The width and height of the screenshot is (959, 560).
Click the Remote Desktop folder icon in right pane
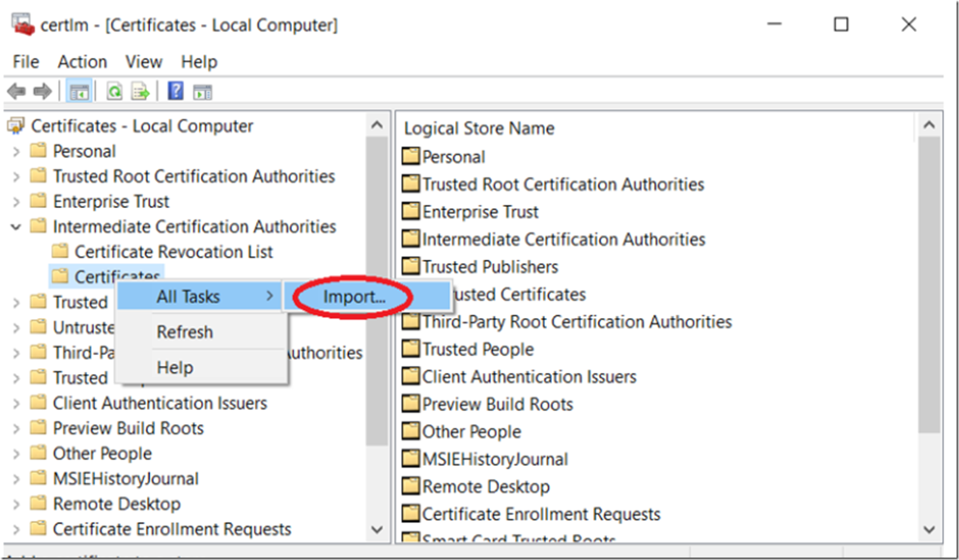[x=411, y=485]
